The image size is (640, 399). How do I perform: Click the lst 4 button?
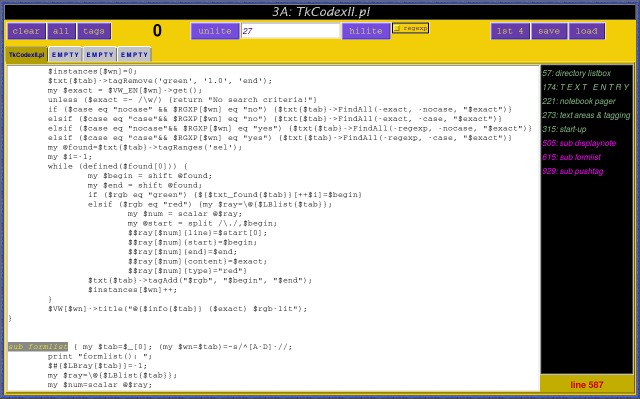(x=510, y=31)
